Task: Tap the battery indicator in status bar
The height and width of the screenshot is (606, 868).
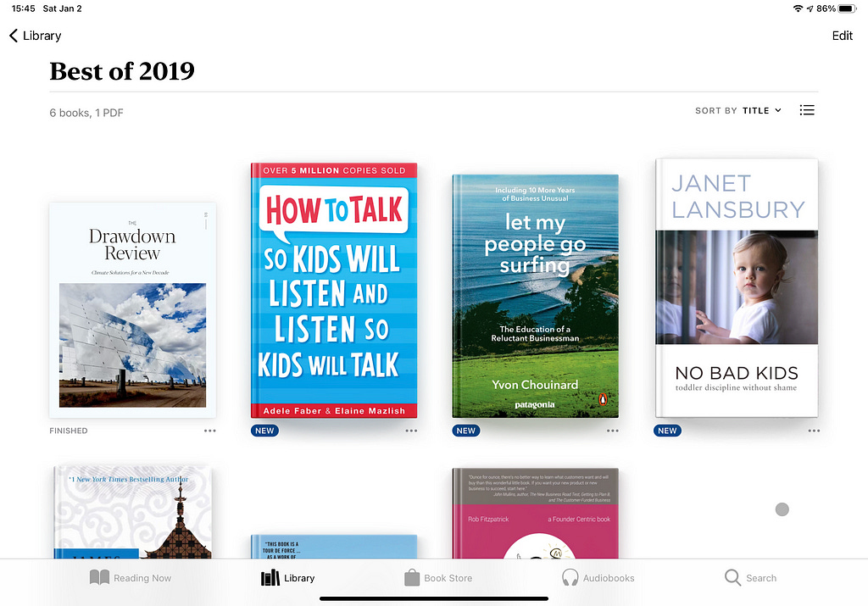Action: click(848, 8)
